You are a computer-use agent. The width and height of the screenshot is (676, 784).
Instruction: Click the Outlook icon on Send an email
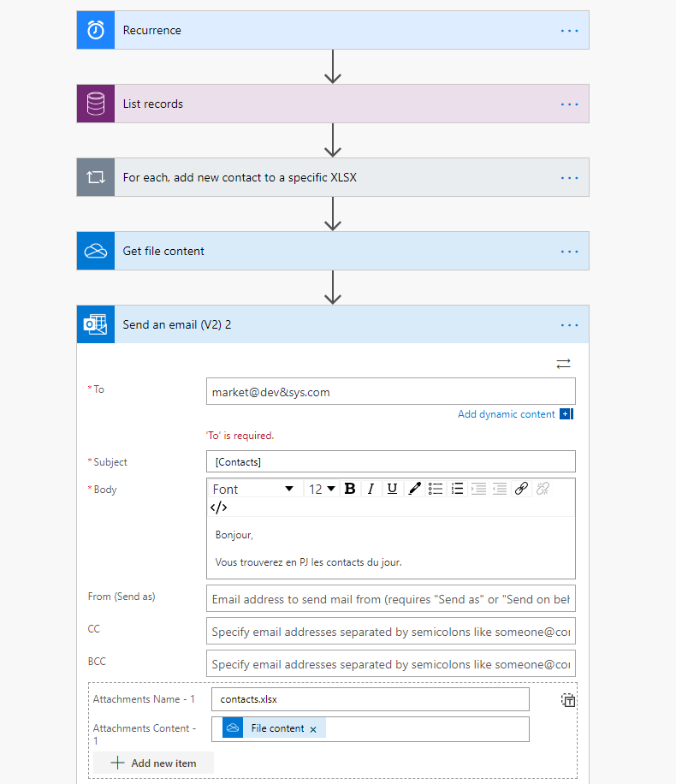[x=95, y=324]
